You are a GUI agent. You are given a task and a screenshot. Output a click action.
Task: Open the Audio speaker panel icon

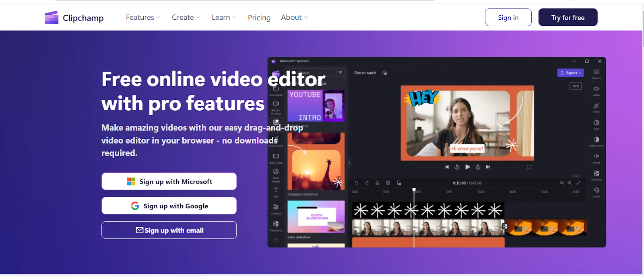[x=597, y=89]
